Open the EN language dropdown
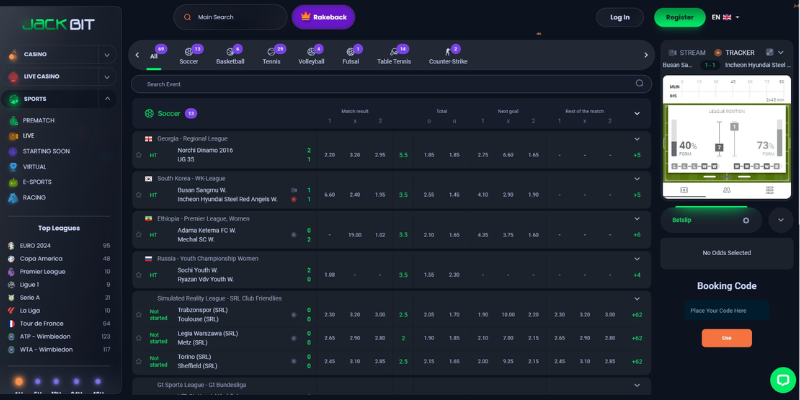Image resolution: width=800 pixels, height=400 pixels. pyautogui.click(x=726, y=17)
